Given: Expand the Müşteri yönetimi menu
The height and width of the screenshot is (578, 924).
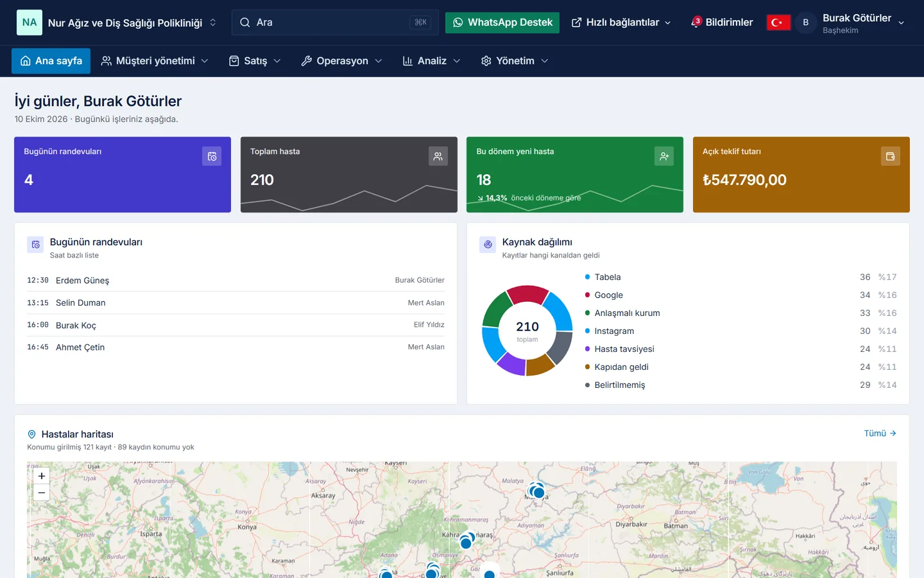Looking at the screenshot, I should (155, 61).
